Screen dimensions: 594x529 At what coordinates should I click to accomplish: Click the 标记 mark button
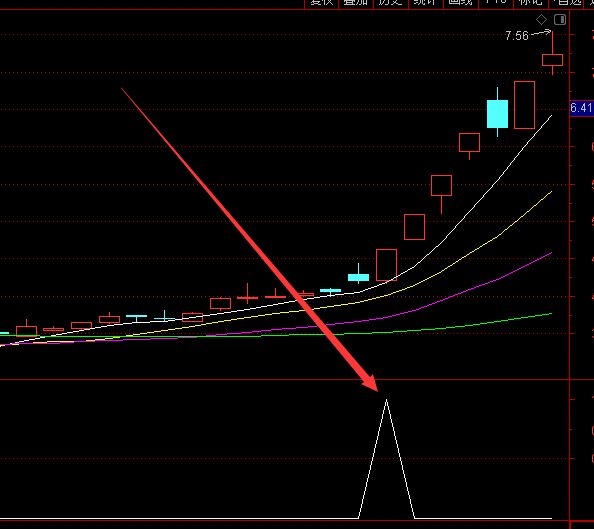(530, 2)
